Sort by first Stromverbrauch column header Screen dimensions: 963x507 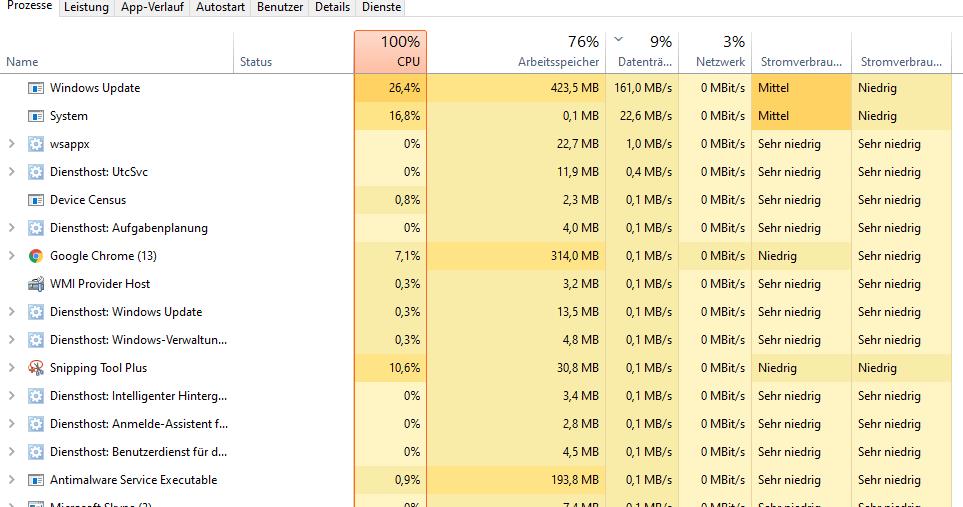[801, 52]
